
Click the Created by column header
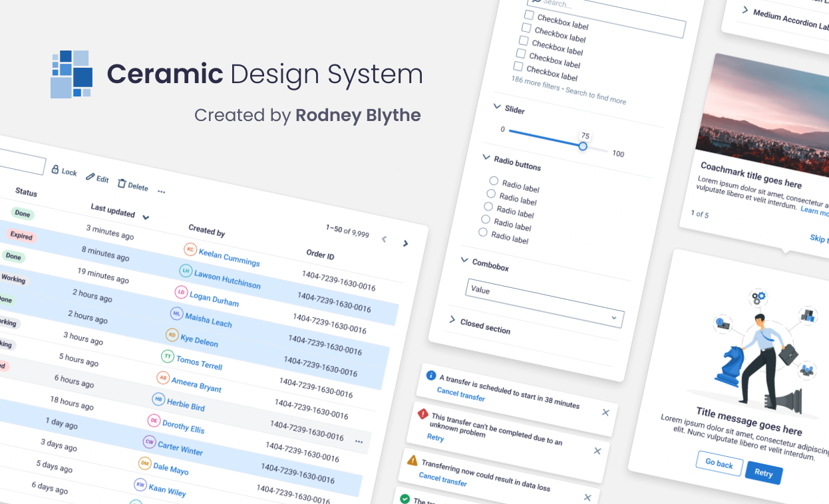pos(206,231)
